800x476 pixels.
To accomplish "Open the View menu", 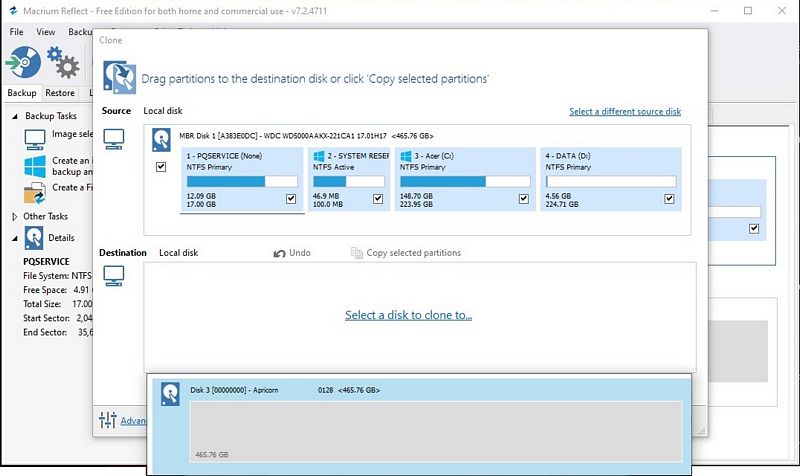I will pyautogui.click(x=45, y=32).
